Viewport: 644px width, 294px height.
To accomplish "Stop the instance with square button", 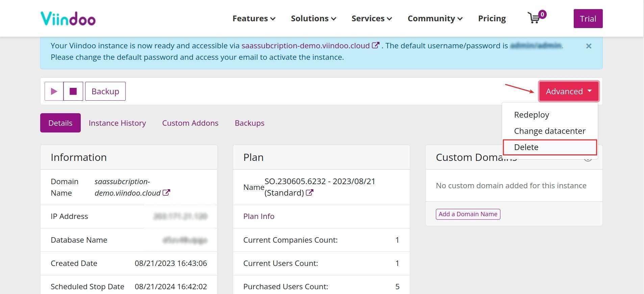I will [x=73, y=91].
